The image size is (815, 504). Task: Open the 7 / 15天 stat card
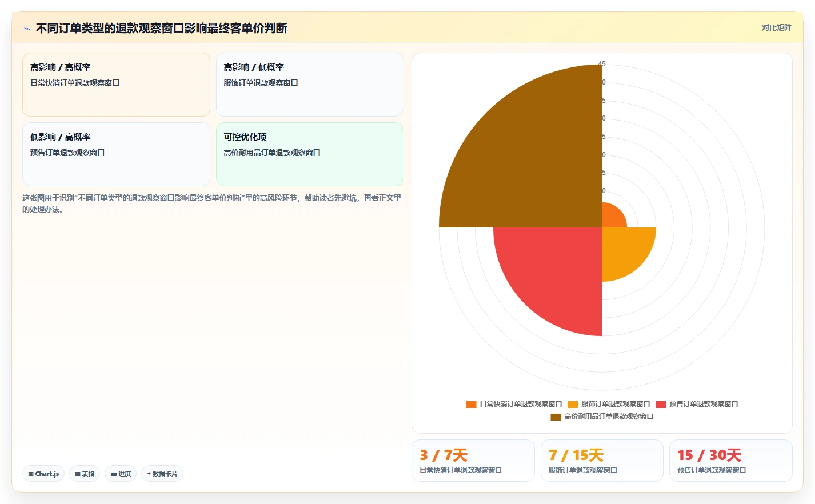click(x=602, y=461)
